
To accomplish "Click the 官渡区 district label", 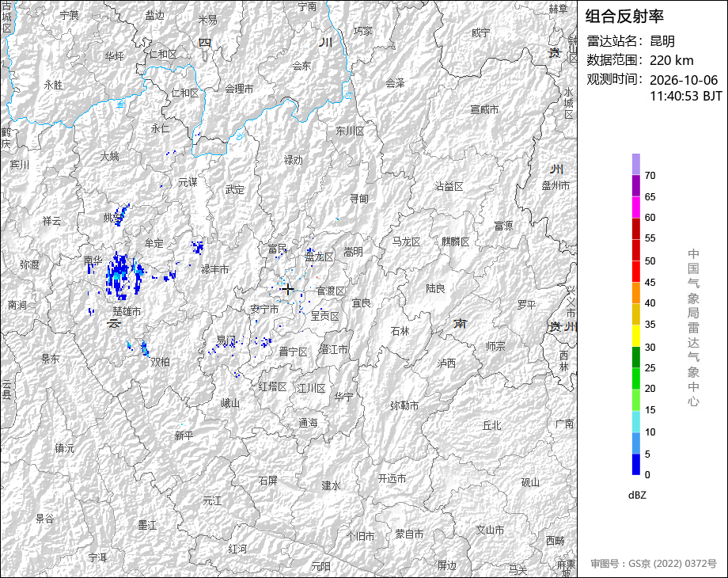I will click(x=331, y=291).
